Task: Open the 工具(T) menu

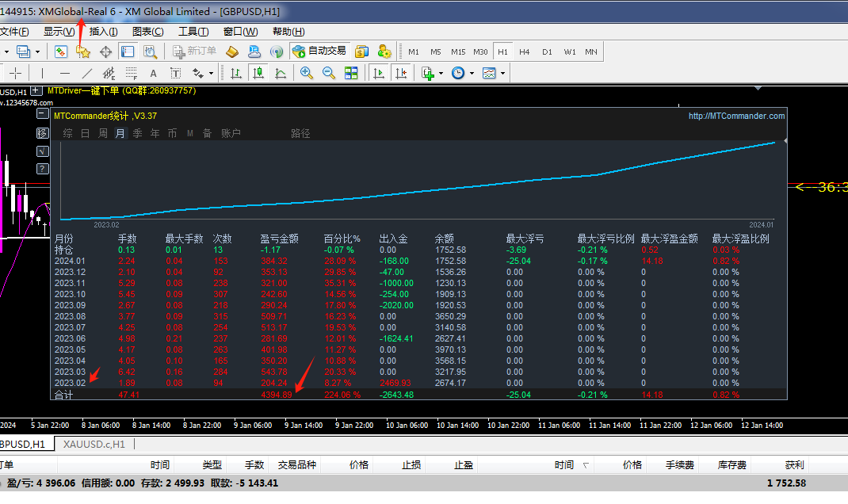Action: pos(193,32)
